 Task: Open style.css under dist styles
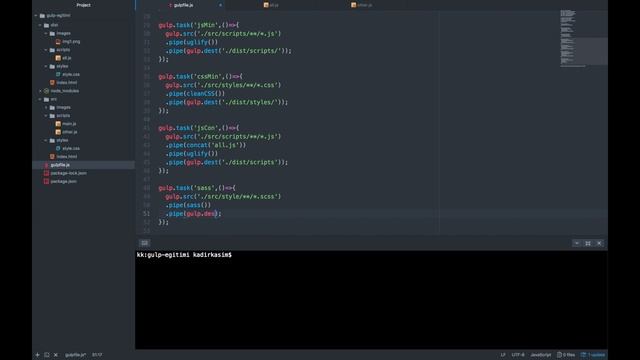(x=71, y=74)
